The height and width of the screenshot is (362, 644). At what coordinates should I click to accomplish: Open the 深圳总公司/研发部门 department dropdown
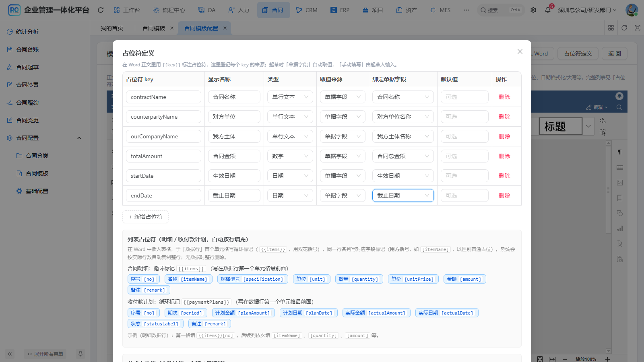[587, 10]
